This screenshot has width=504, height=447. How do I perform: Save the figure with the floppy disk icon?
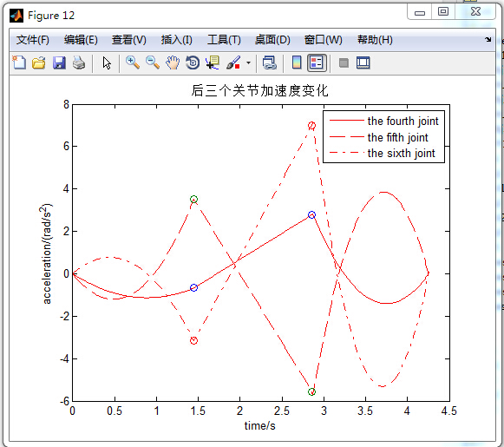59,62
